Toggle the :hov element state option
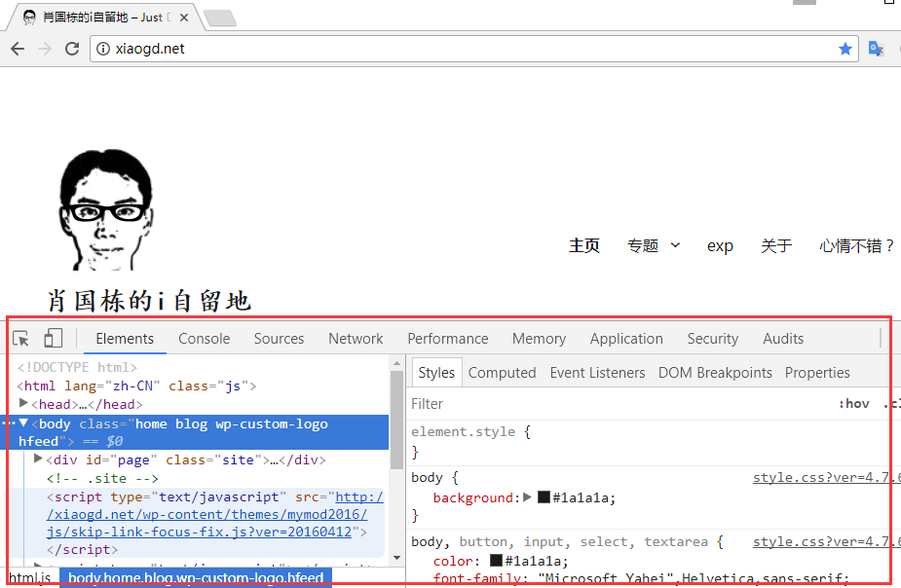The height and width of the screenshot is (588, 901). tap(853, 404)
